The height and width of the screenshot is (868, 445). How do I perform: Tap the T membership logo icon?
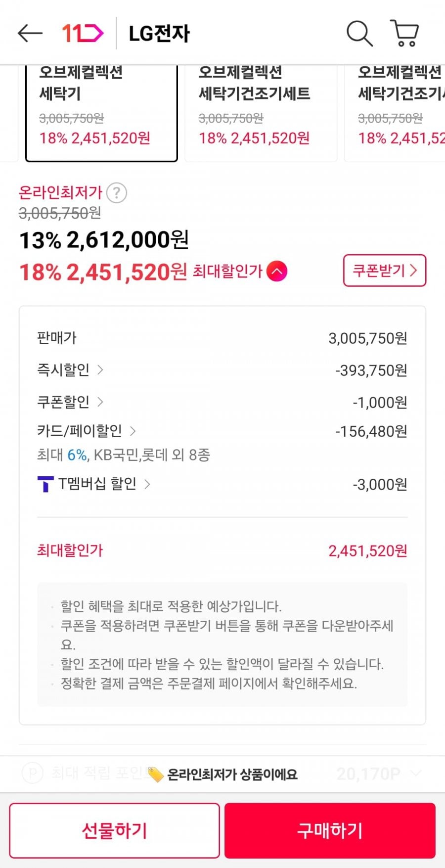coord(45,484)
